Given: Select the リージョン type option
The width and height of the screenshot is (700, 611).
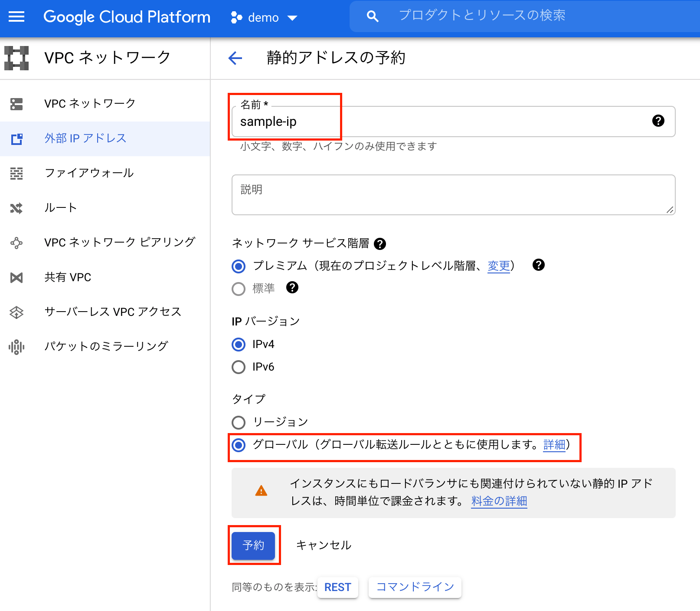Looking at the screenshot, I should pos(239,422).
